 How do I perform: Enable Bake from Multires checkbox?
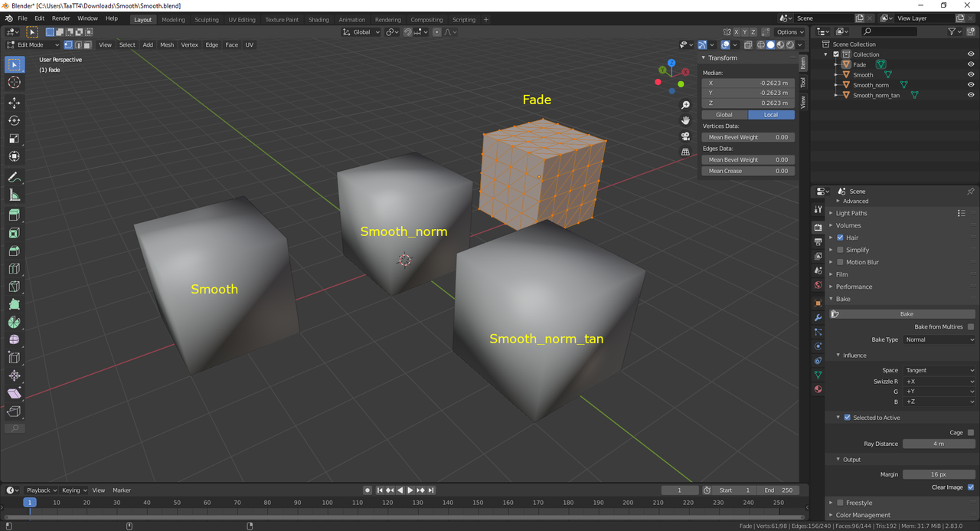point(971,327)
